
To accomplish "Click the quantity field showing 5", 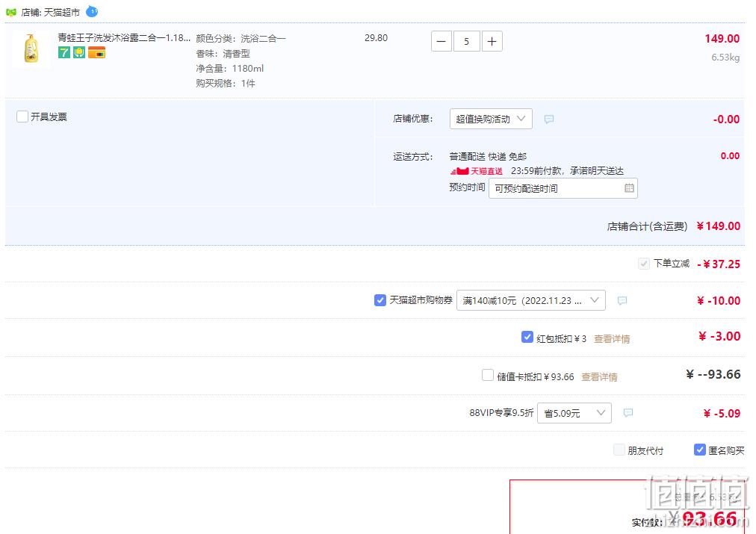I will coord(466,41).
